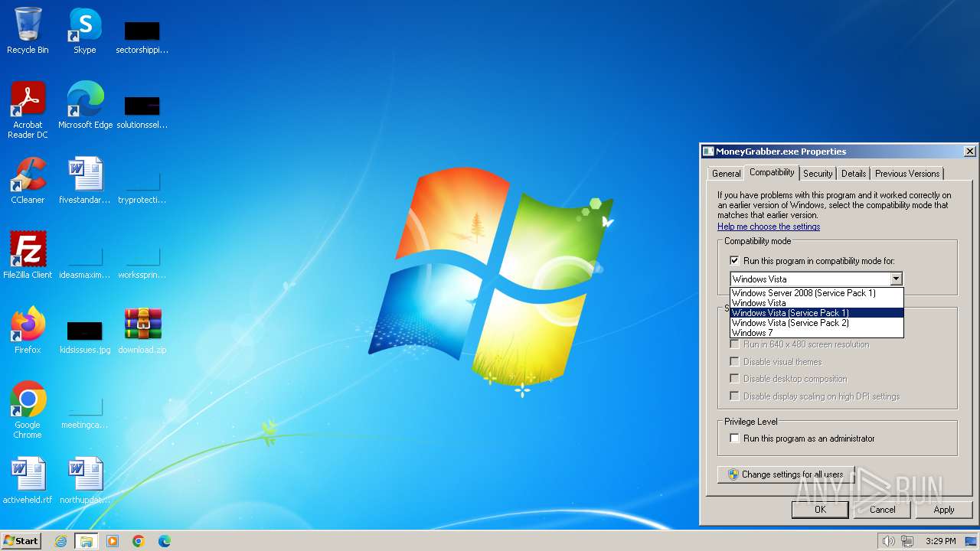Select the fivestandar Word document icon

coord(85,181)
